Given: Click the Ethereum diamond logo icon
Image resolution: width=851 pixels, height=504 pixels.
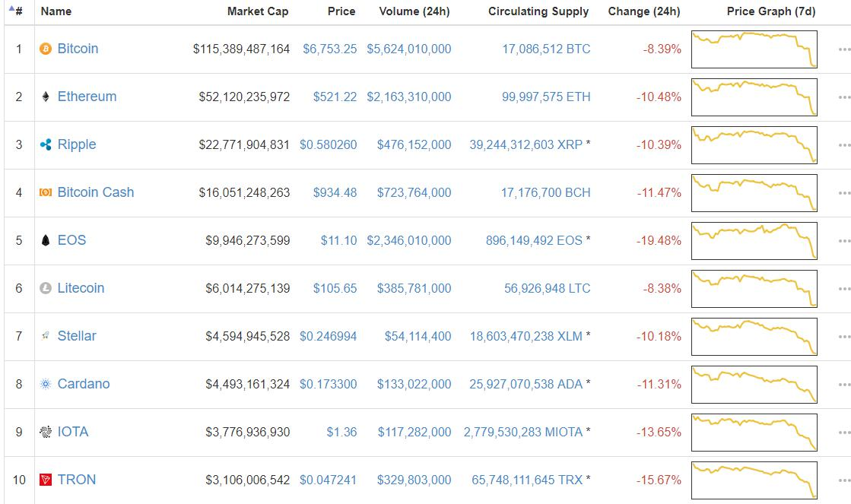Looking at the screenshot, I should (46, 97).
